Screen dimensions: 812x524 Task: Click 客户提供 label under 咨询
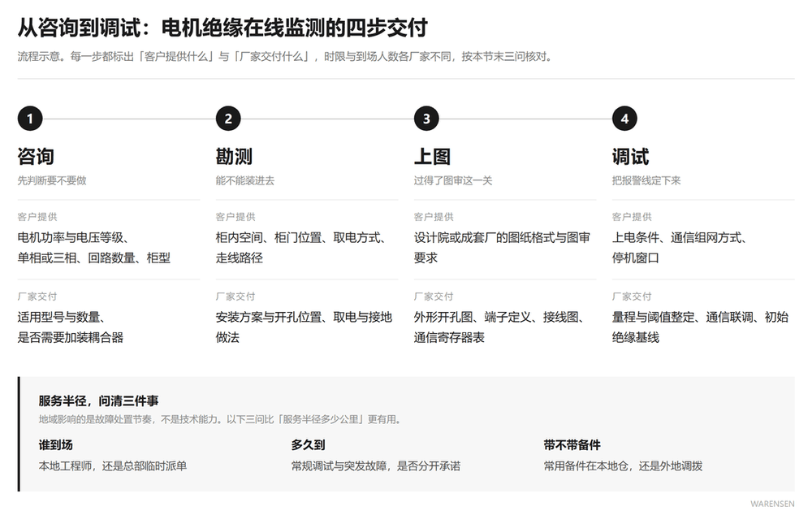pos(37,217)
